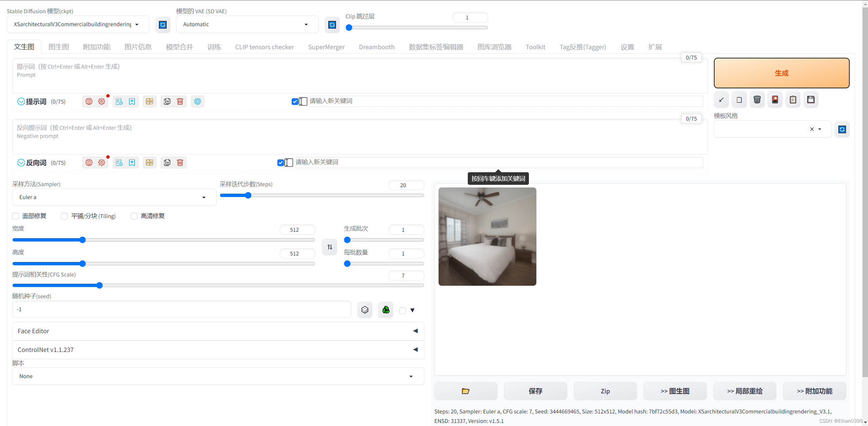
Task: Open output folder icon button
Action: [466, 391]
